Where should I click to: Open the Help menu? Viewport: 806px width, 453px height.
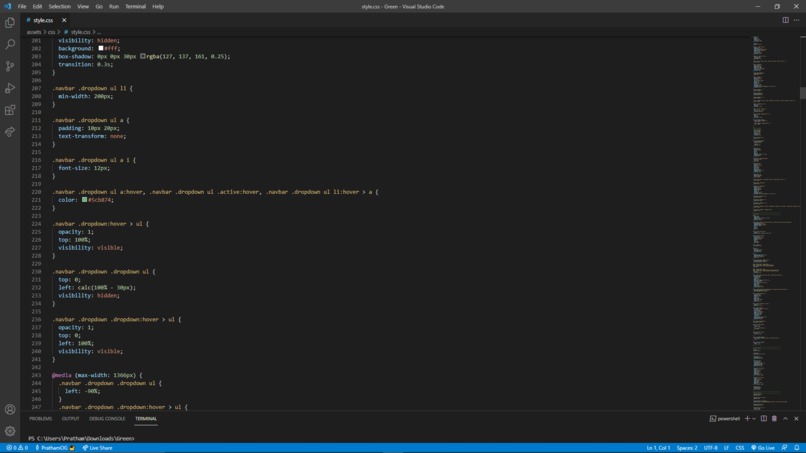[x=158, y=7]
